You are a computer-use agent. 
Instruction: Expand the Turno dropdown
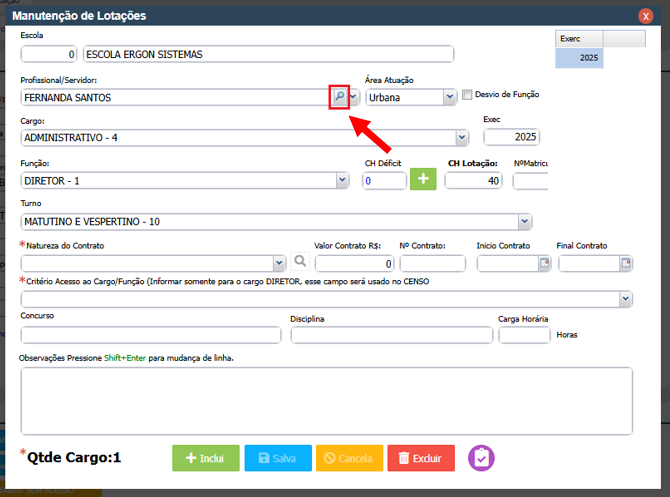coord(524,221)
